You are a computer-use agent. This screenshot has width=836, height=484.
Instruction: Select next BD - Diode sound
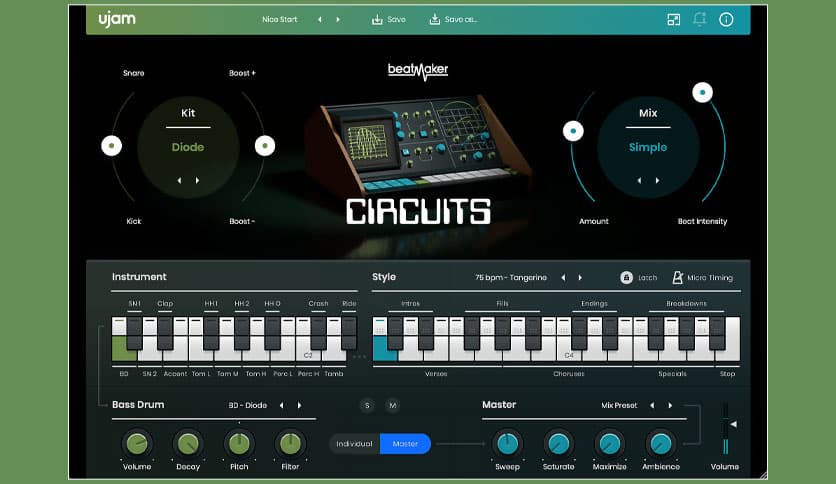[300, 406]
